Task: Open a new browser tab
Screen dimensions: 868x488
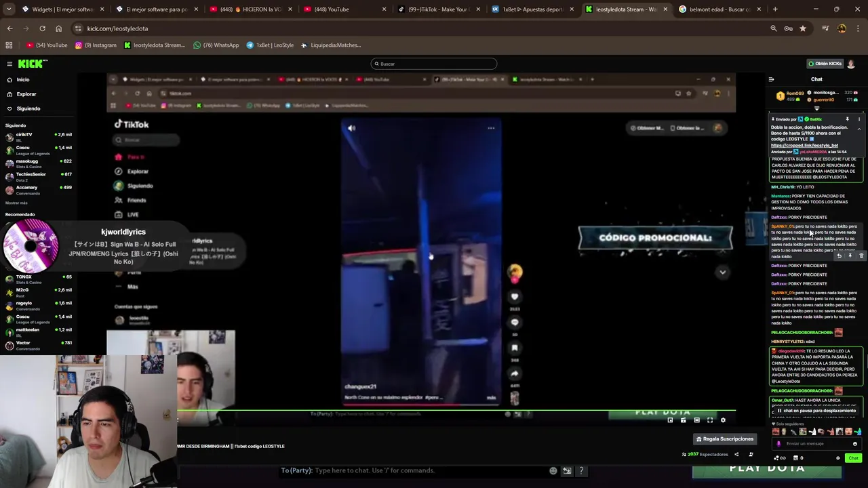Action: [775, 9]
